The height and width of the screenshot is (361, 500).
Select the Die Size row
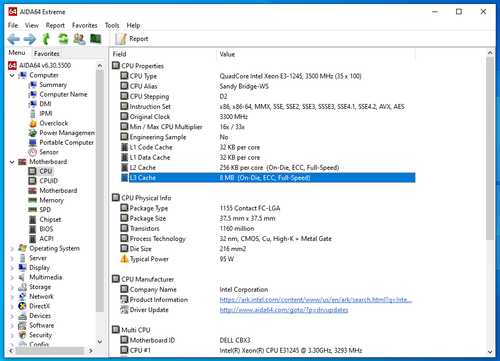pyautogui.click(x=268, y=249)
